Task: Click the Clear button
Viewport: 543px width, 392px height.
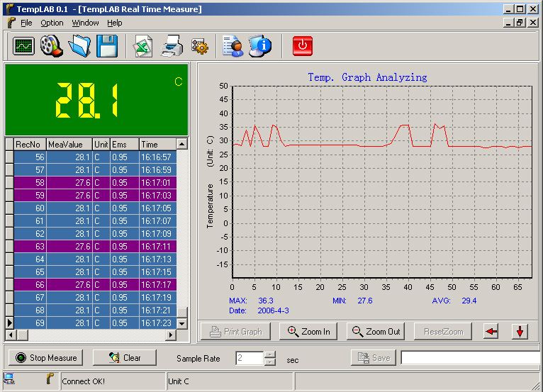Action: [x=125, y=358]
